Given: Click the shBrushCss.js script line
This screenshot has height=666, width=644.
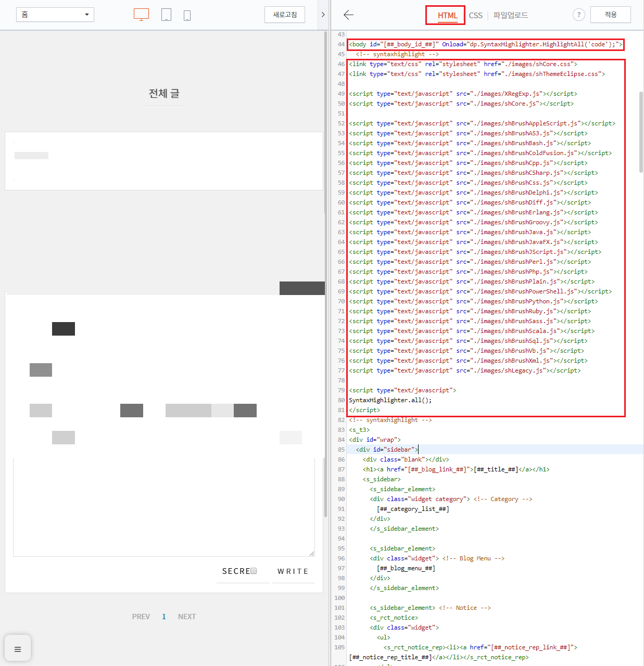Looking at the screenshot, I should 468,183.
